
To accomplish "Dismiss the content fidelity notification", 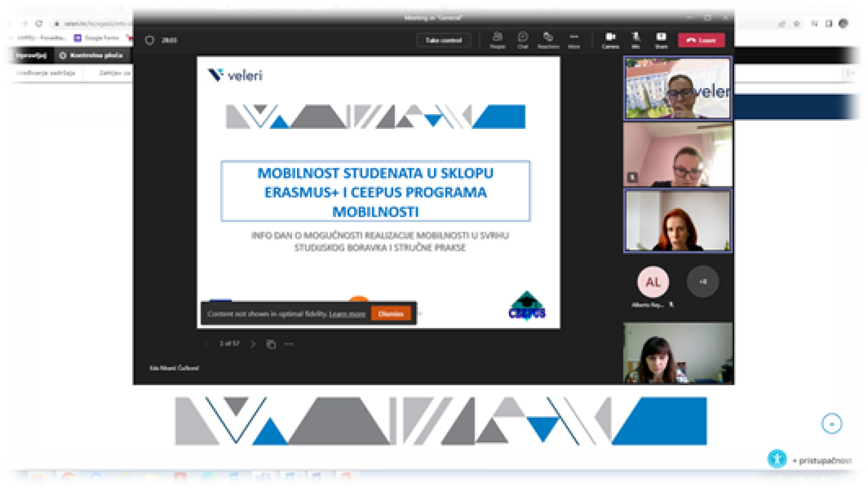I will [x=391, y=314].
